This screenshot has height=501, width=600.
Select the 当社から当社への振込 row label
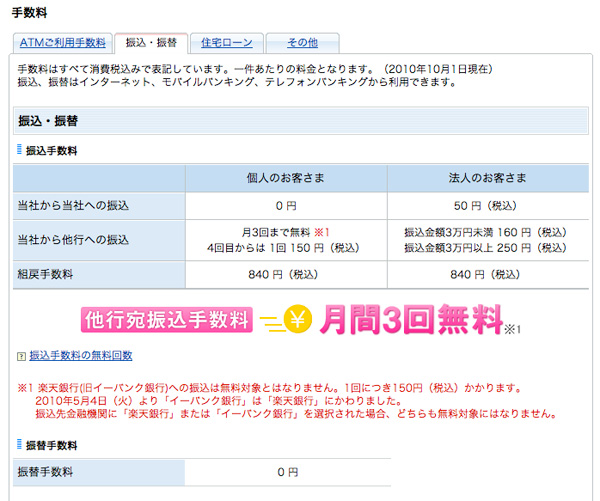tap(74, 205)
